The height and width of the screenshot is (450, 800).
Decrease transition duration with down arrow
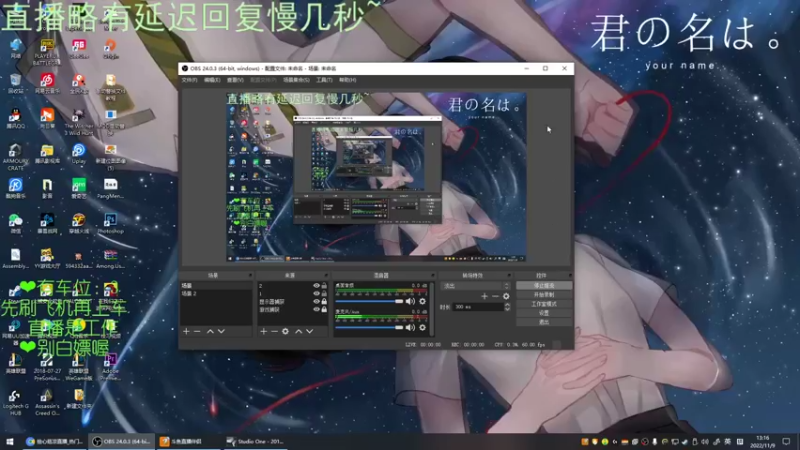pos(507,309)
